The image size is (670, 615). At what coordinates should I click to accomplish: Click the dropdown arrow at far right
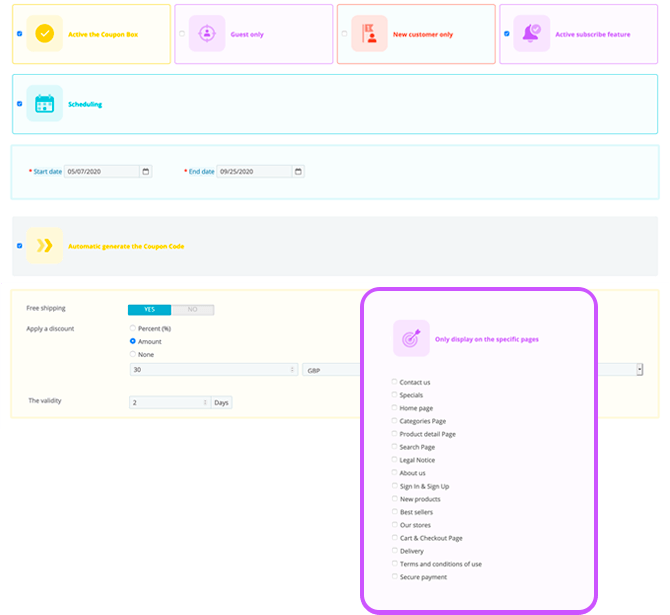coord(639,369)
